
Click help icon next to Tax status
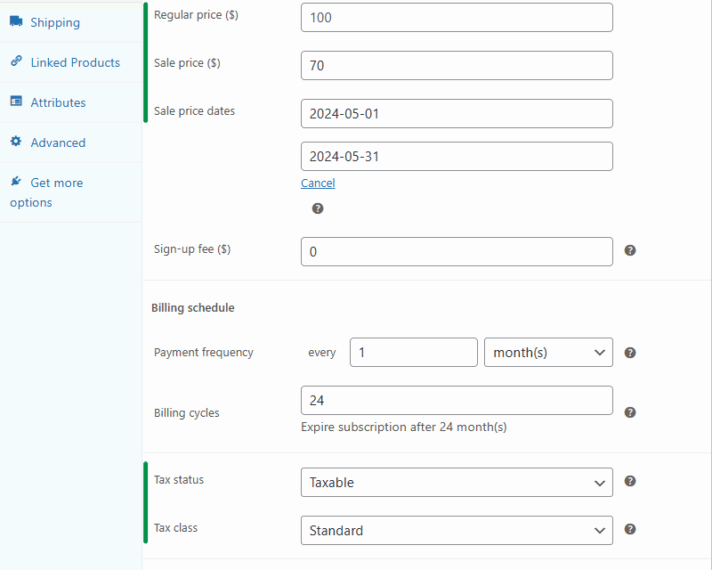click(x=630, y=481)
